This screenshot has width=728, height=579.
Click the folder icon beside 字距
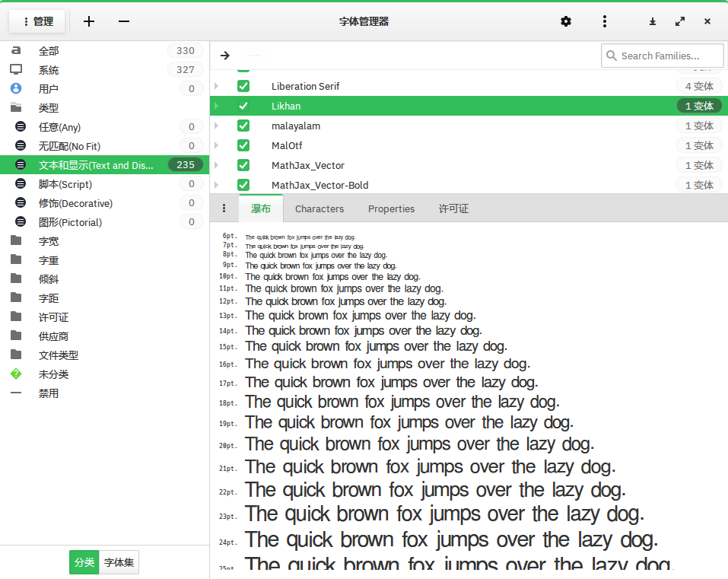(x=16, y=297)
